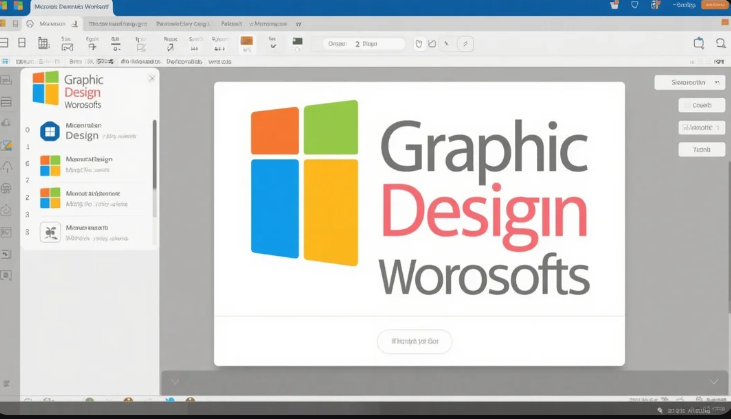
Task: Close the Graphic Design side panel
Action: pyautogui.click(x=152, y=78)
